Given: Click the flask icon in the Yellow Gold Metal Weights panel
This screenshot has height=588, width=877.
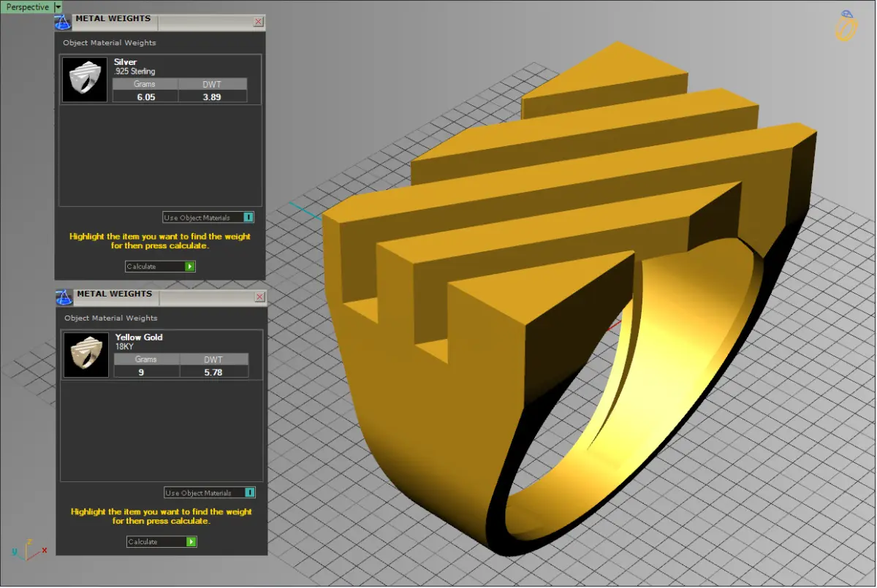Looking at the screenshot, I should [x=64, y=297].
